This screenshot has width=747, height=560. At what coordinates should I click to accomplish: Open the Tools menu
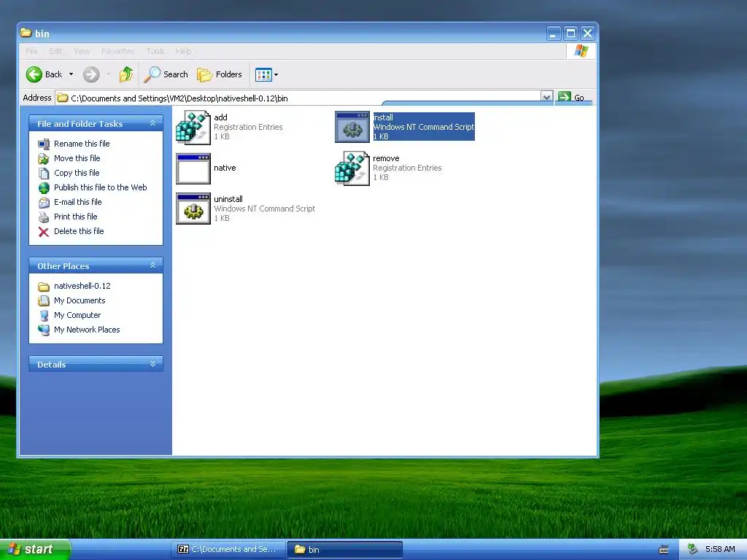click(x=155, y=51)
